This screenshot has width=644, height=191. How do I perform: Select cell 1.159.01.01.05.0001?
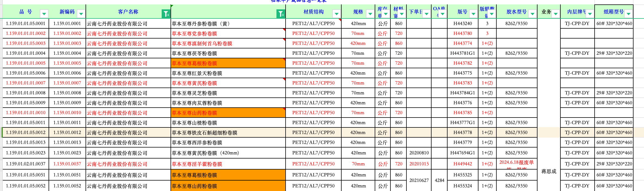tap(26, 24)
